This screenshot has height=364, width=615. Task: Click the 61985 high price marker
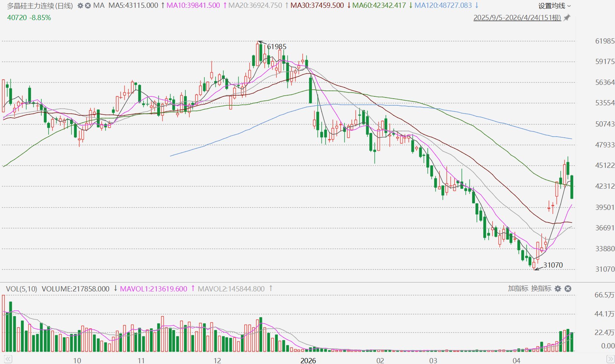point(277,47)
